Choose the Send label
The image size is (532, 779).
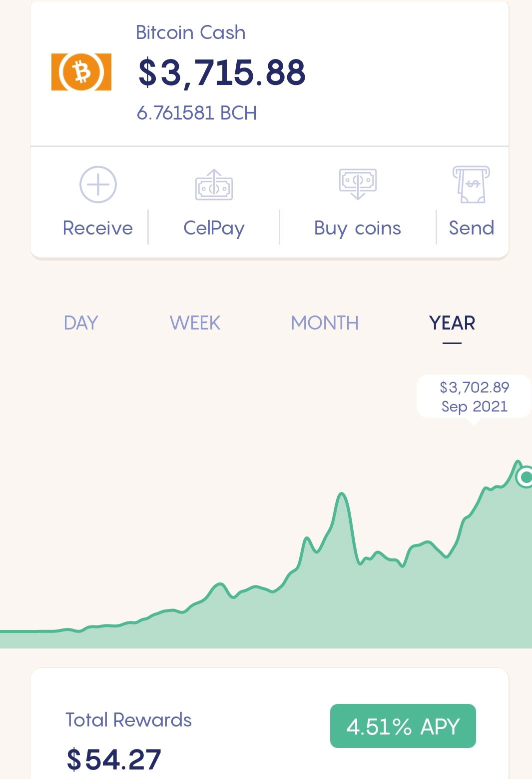(x=471, y=228)
